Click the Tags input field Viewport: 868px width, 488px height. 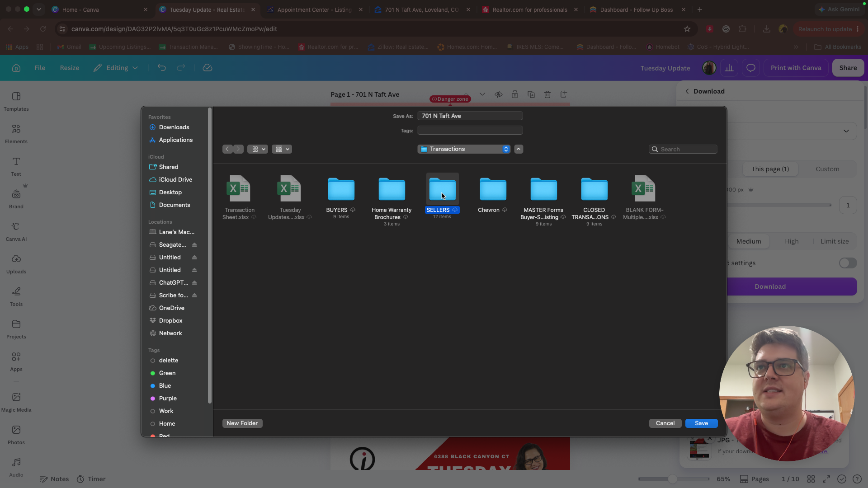pyautogui.click(x=470, y=131)
